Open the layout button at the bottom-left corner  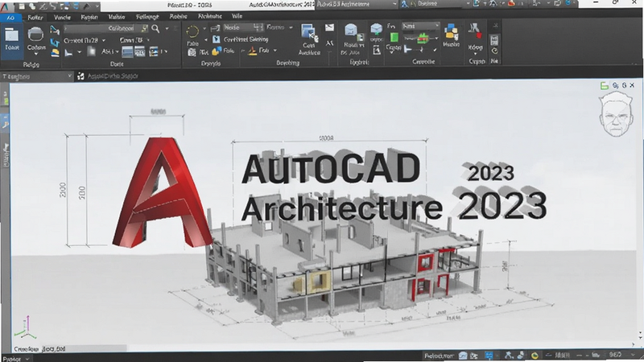15,359
